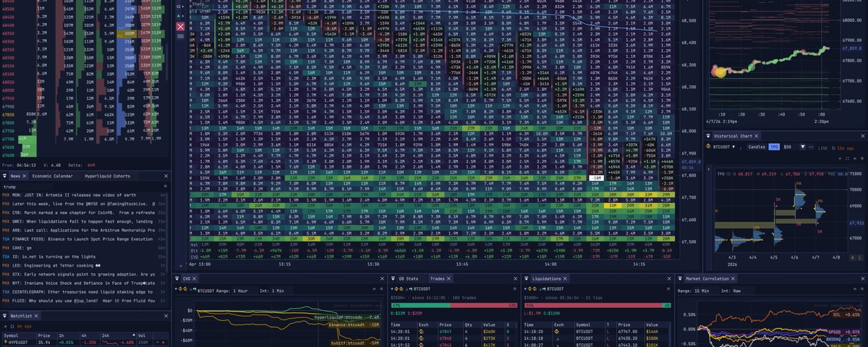Image resolution: width=868 pixels, height=347 pixels.
Task: Select the hyperliquidf:btcusdc series label
Action: [347, 317]
